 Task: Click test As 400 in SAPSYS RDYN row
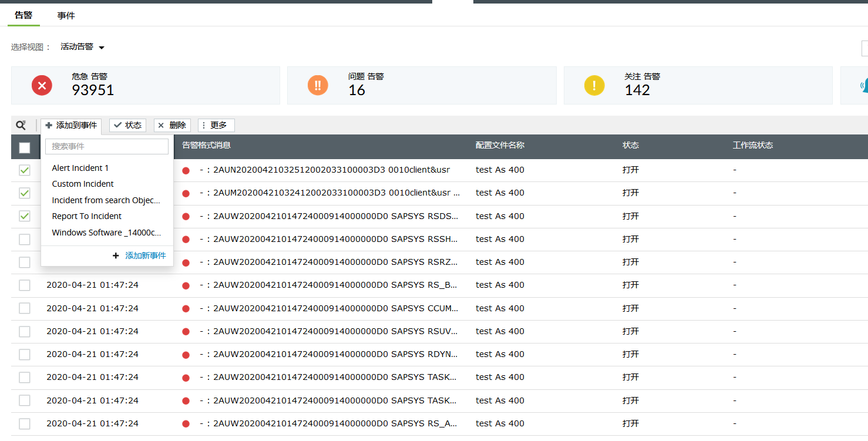[500, 354]
